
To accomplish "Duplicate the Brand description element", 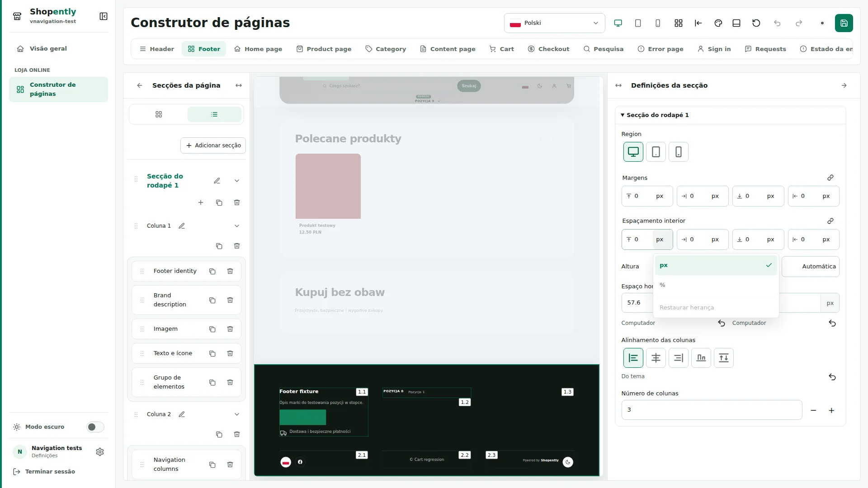I will pyautogui.click(x=212, y=300).
